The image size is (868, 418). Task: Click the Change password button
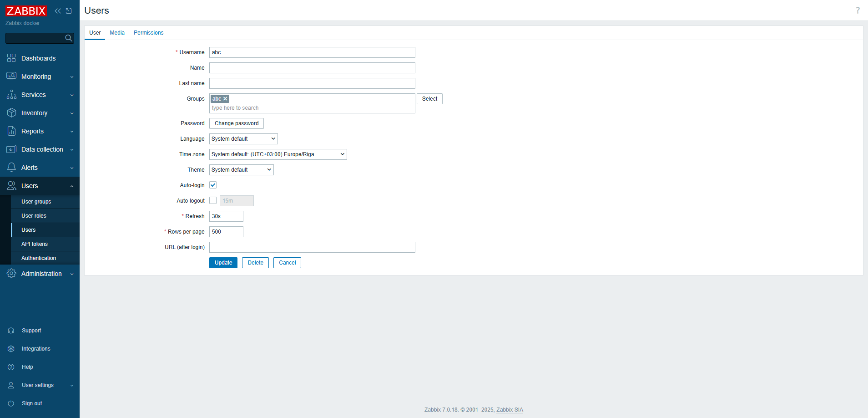[237, 123]
